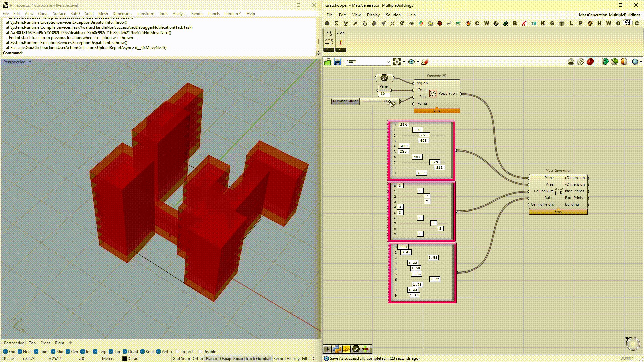Enable the Project osnap option
The image size is (644, 362).
[177, 352]
